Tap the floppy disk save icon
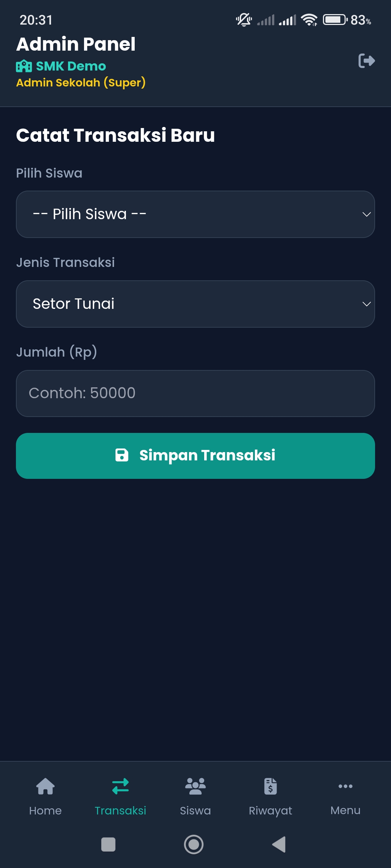Image resolution: width=391 pixels, height=868 pixels. coord(122,455)
